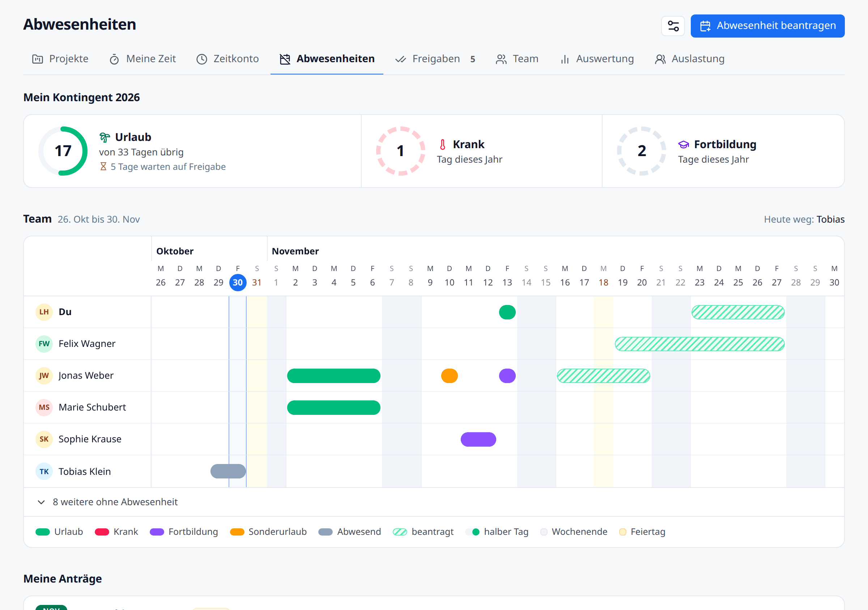The image size is (868, 610).
Task: Click the Krank legend color swatch
Action: (102, 532)
